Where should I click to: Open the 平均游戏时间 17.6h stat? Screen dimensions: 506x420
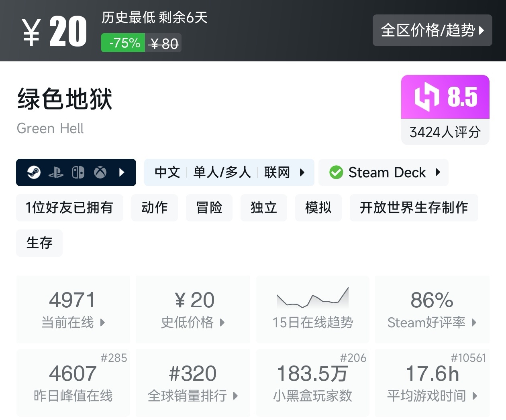click(x=432, y=382)
